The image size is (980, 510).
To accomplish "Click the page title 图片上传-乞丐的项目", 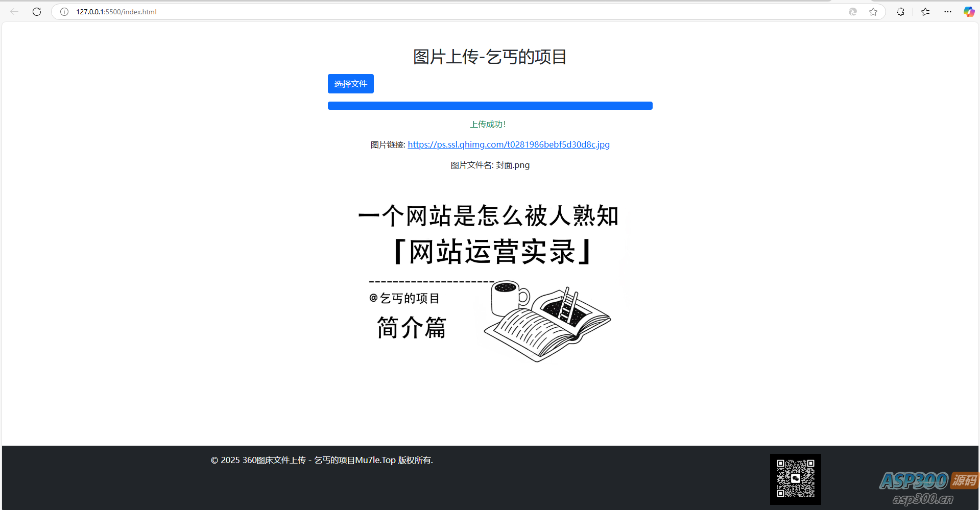I will pos(490,57).
